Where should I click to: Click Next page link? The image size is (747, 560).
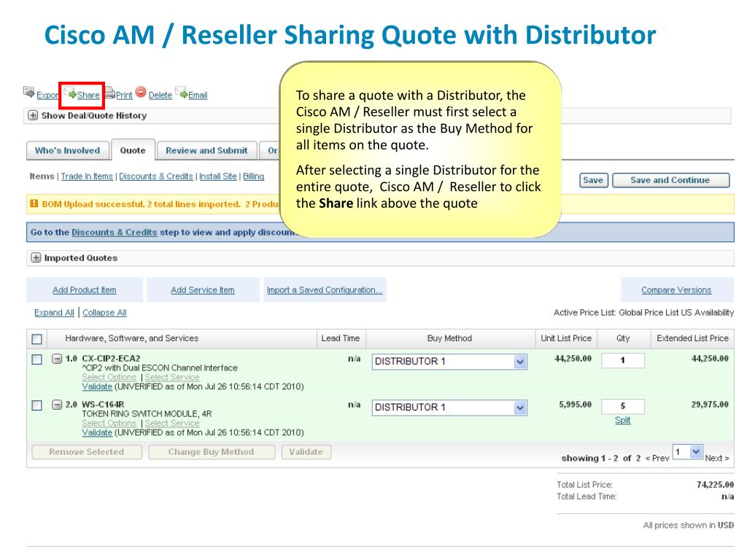click(x=717, y=458)
